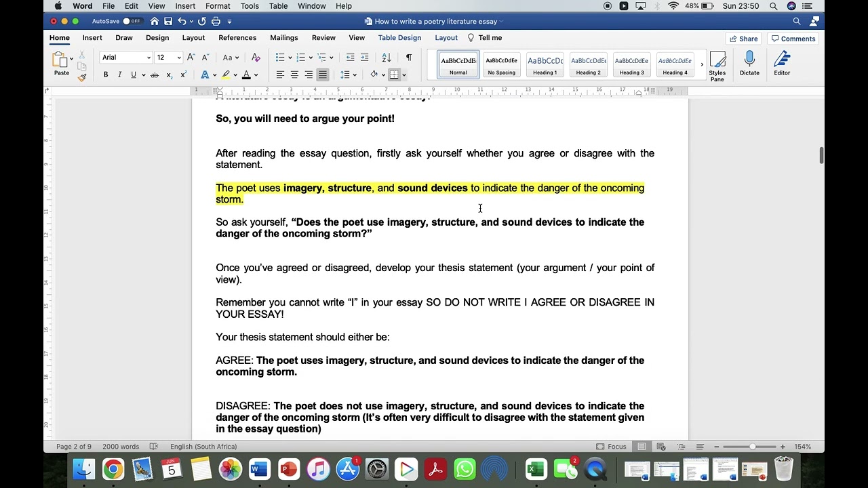Open the Format menu in menu bar

pos(218,6)
